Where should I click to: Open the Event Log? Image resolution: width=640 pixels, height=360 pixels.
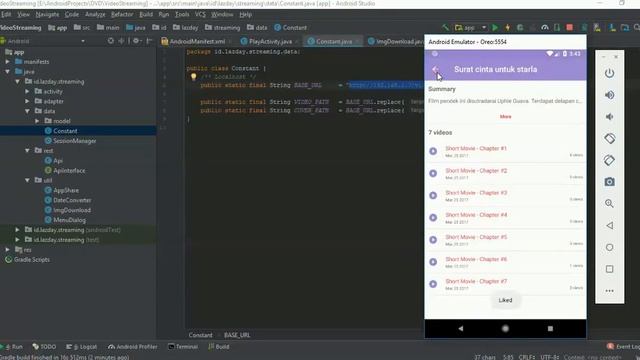(623, 347)
